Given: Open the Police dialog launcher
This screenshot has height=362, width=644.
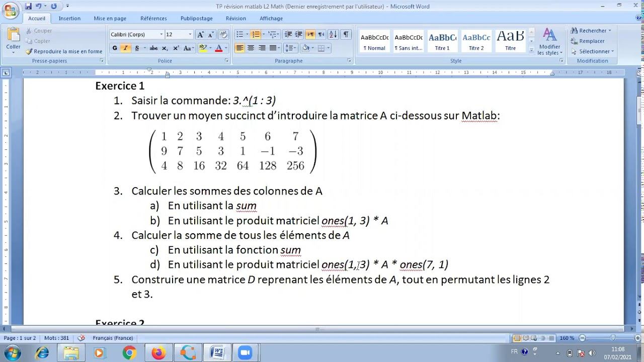Looking at the screenshot, I should pyautogui.click(x=226, y=61).
